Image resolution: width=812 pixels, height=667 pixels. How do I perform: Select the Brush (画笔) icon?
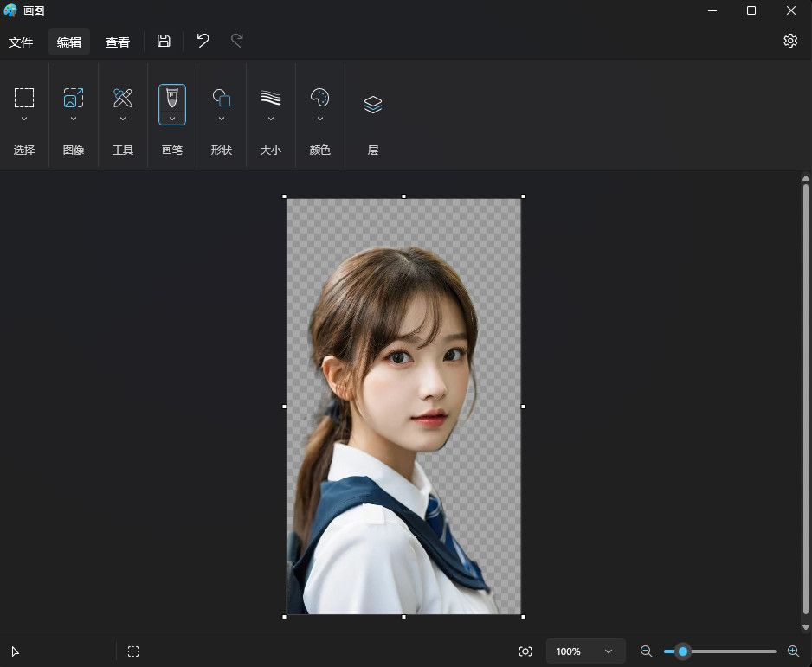pyautogui.click(x=172, y=97)
